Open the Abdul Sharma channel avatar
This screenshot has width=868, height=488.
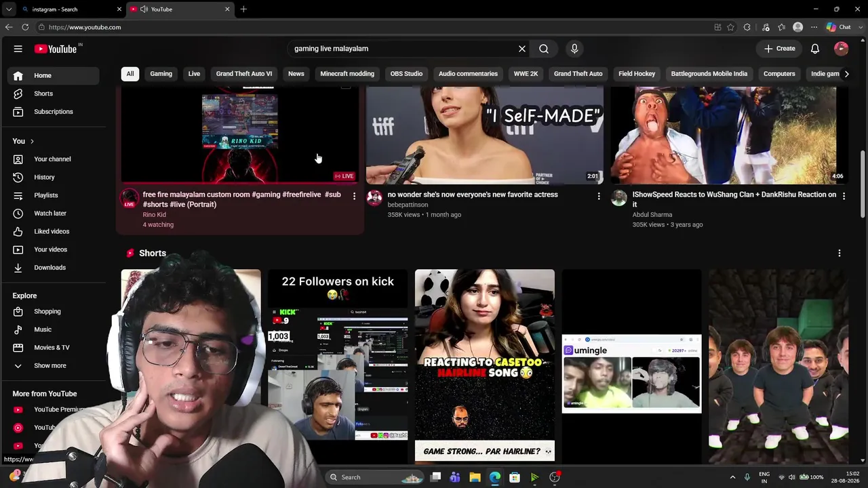point(619,198)
